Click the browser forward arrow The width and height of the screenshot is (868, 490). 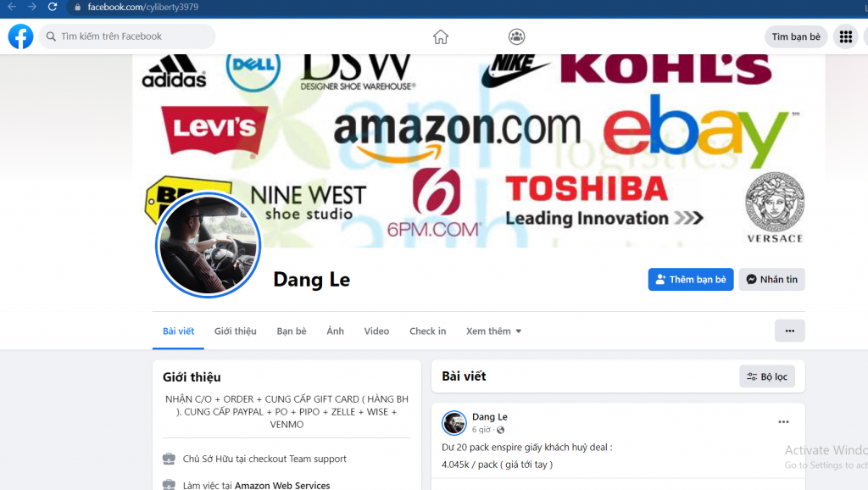tap(32, 7)
